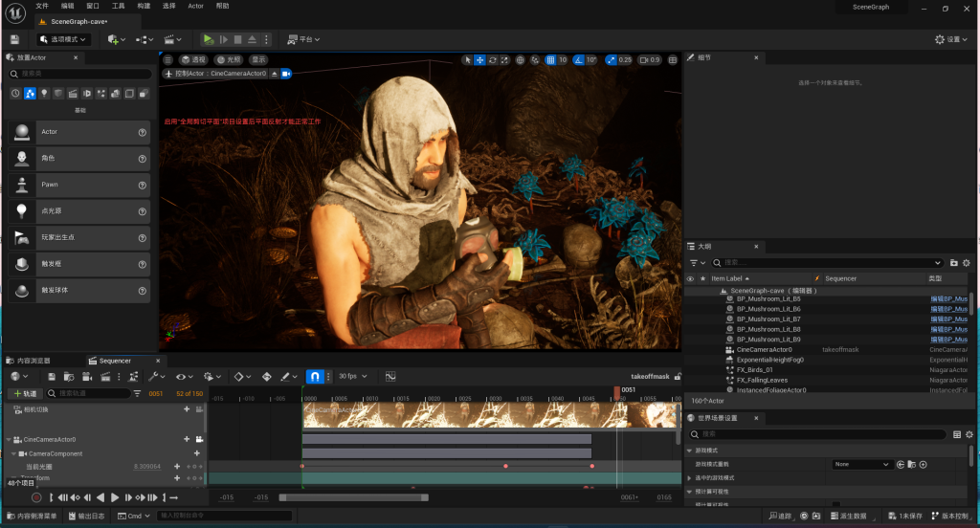The width and height of the screenshot is (980, 528).
Task: Open the Blueprints toolbar dropdown
Action: [145, 39]
